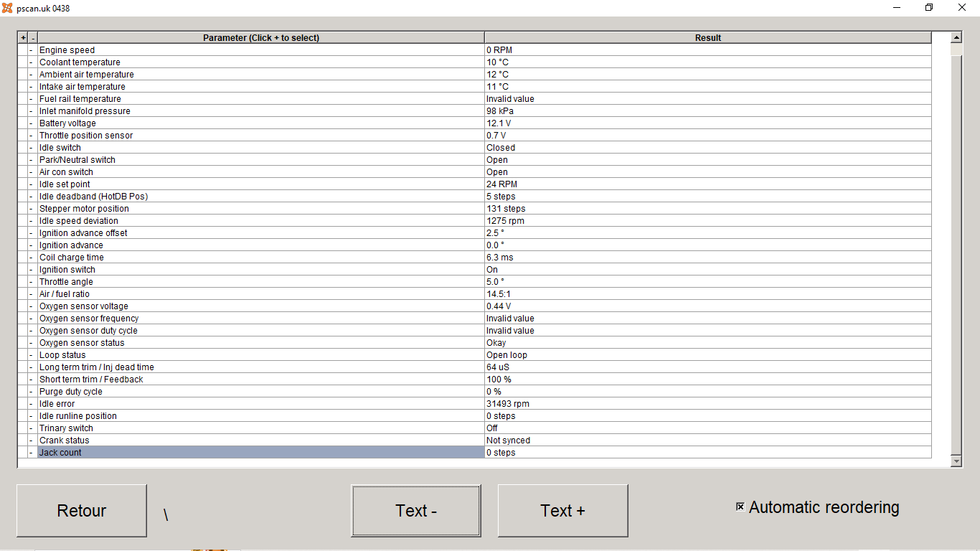Viewport: 980px width, 551px height.
Task: Decrease text size with Text -
Action: pyautogui.click(x=416, y=511)
